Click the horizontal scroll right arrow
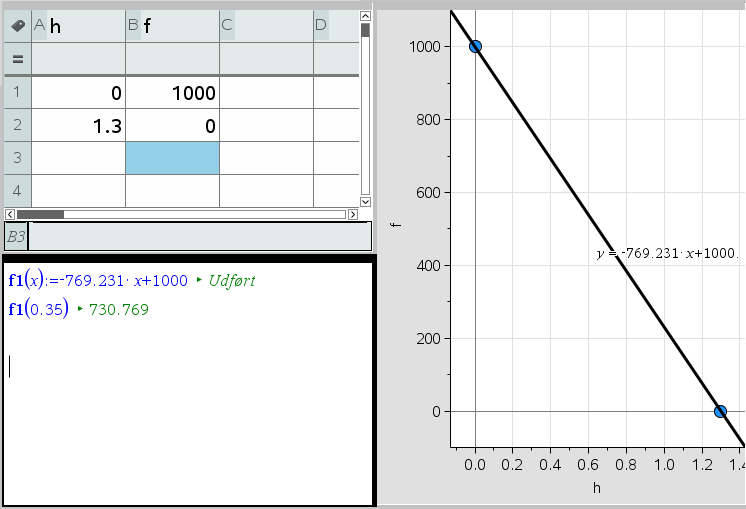Viewport: 746px width, 509px height. 352,214
